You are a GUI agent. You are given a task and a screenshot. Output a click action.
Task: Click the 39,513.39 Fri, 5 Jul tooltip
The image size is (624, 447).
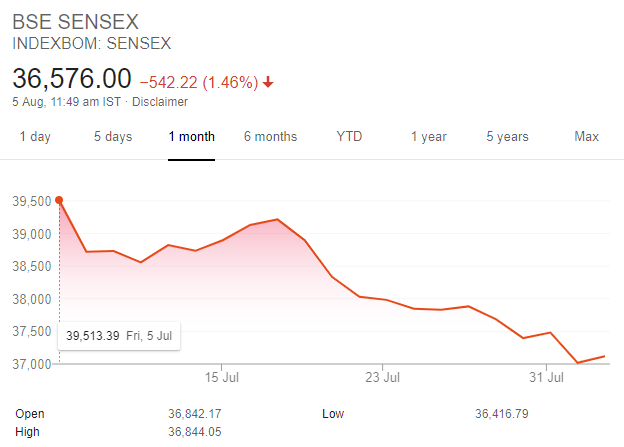[x=119, y=336]
